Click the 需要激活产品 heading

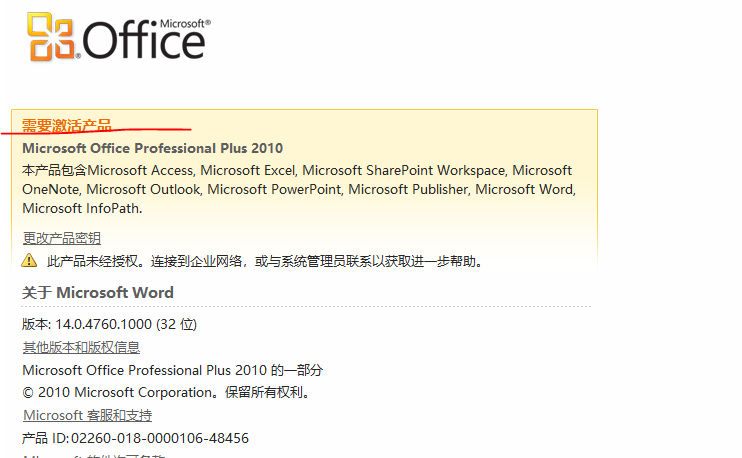[67, 125]
